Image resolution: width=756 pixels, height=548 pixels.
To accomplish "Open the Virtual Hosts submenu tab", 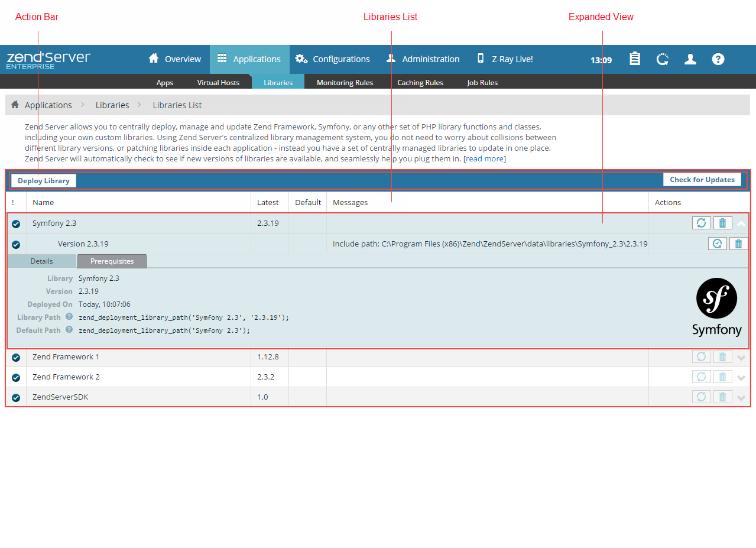I will coord(218,83).
